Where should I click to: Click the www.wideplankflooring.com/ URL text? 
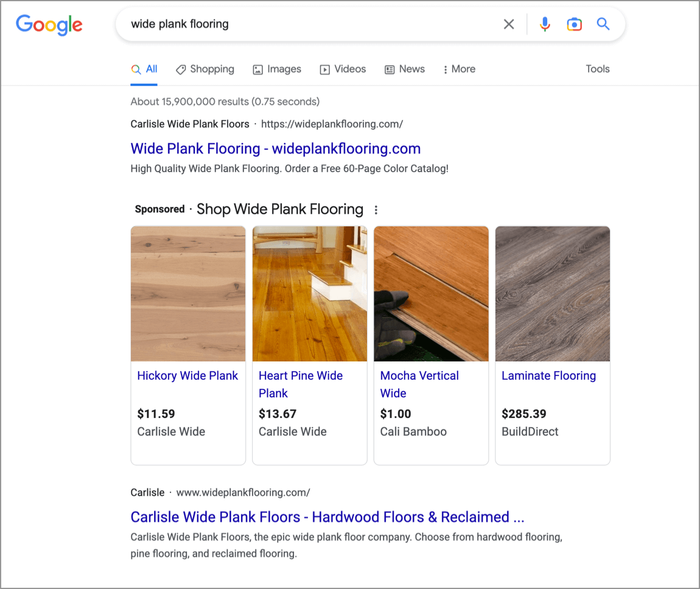click(x=243, y=493)
